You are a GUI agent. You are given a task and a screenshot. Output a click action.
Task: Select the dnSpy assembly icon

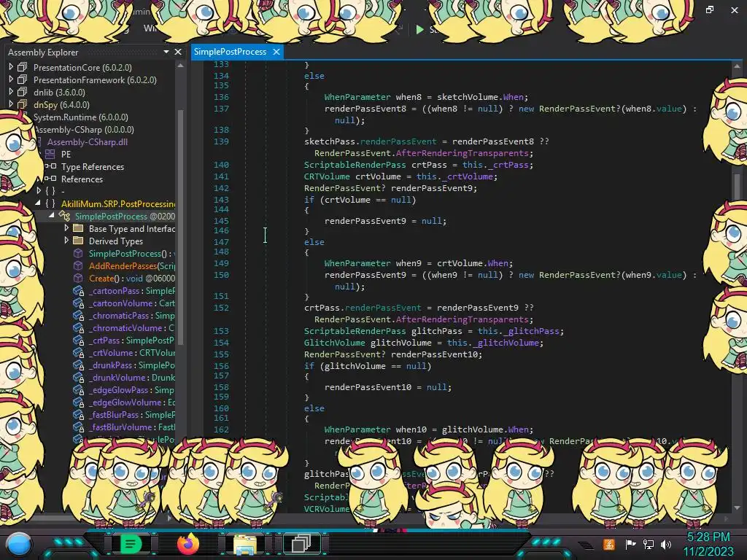point(23,104)
